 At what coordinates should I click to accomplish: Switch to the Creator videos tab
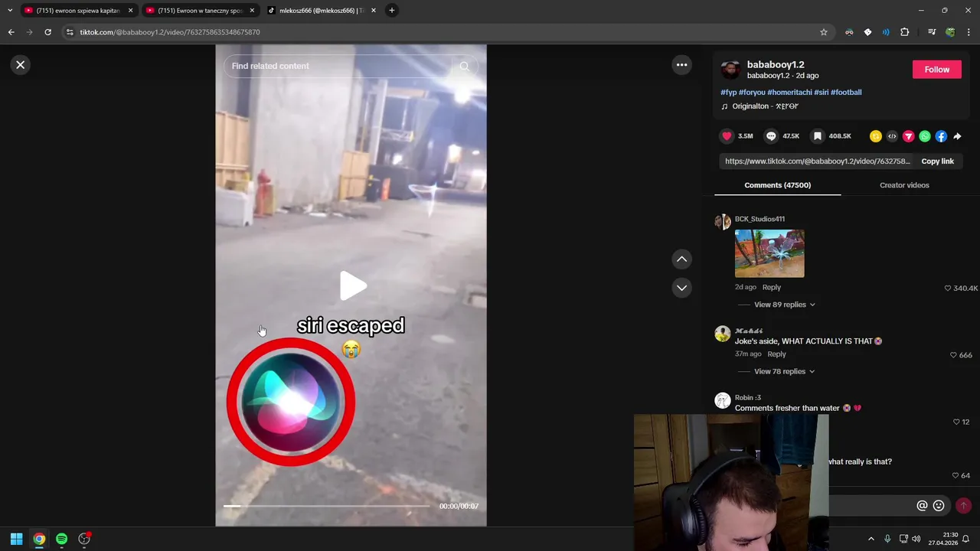pos(904,185)
